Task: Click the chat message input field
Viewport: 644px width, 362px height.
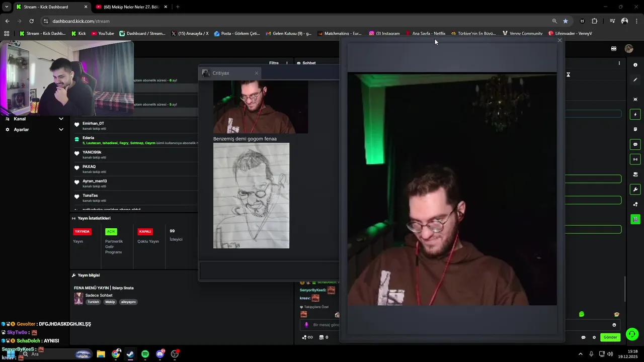Action: click(459, 325)
